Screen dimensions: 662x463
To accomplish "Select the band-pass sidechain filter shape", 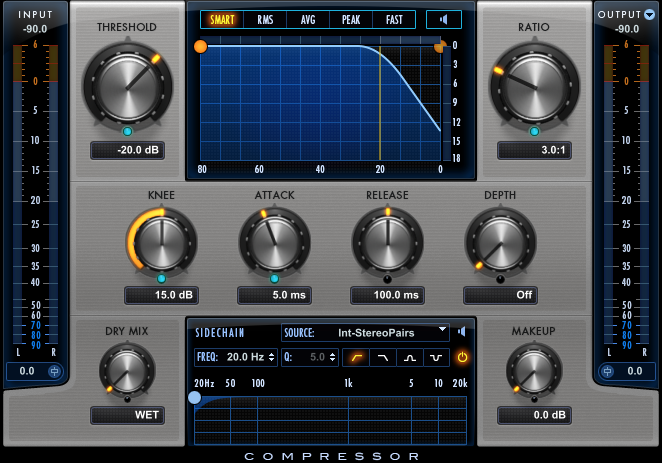I will (x=410, y=357).
